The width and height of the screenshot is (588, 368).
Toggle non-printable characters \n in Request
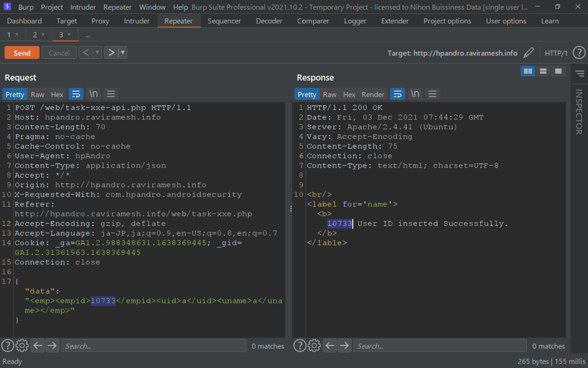pos(93,94)
